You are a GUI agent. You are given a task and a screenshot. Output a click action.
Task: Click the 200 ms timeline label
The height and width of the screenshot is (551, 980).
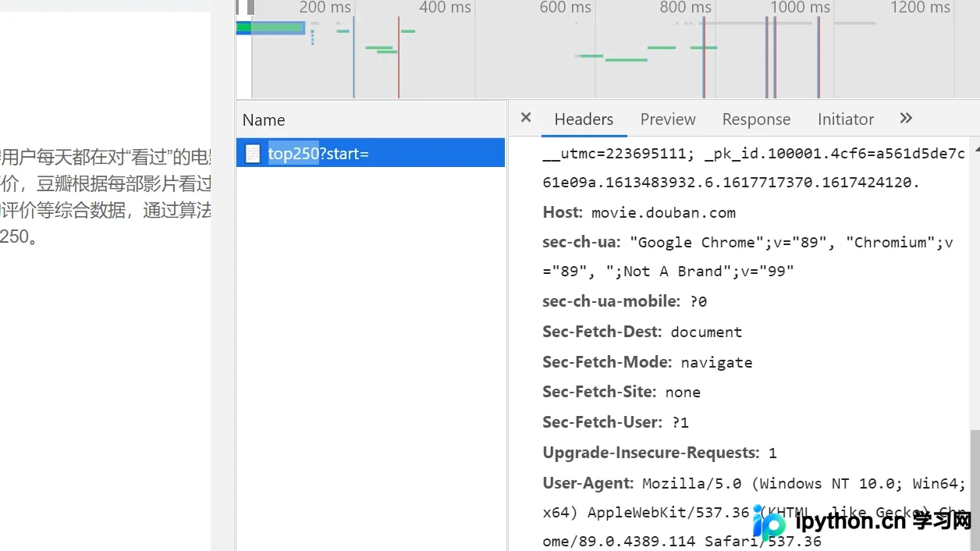(325, 8)
